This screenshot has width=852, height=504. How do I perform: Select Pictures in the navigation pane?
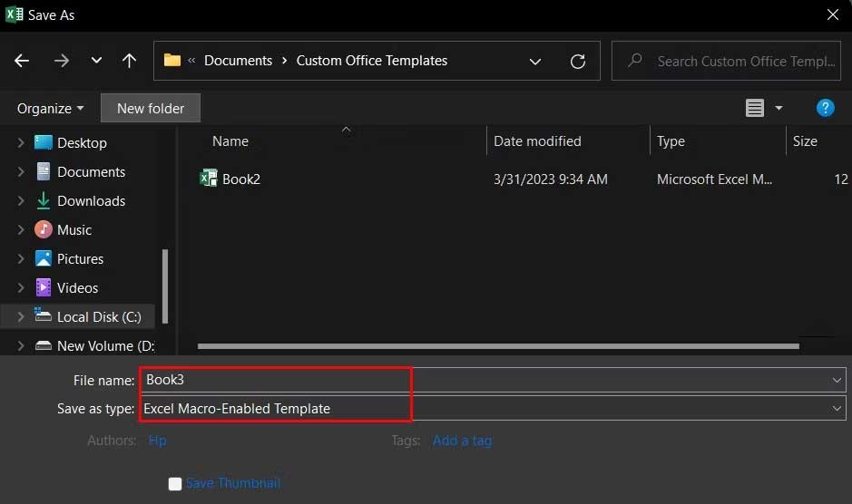pos(80,259)
